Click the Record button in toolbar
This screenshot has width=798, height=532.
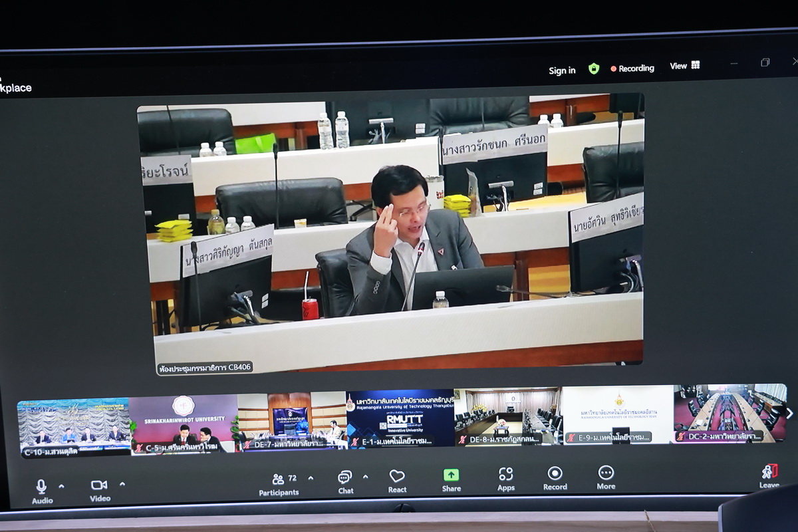[555, 478]
